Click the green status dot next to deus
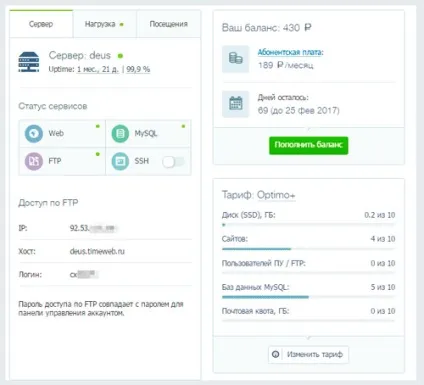This screenshot has height=385, width=424. [120, 56]
